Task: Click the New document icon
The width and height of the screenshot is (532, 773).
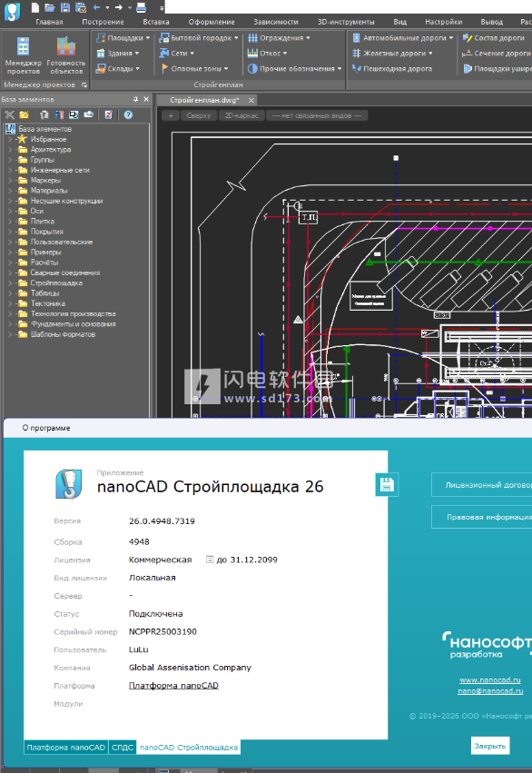Action: point(35,7)
